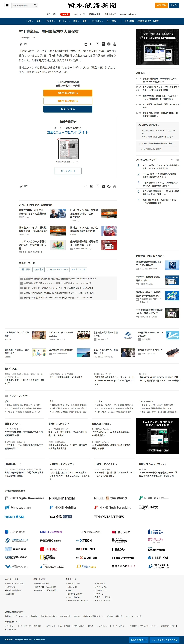184x644 pixels.
Task: Expand the 国際 navigation dropdown
Action: (86, 21)
